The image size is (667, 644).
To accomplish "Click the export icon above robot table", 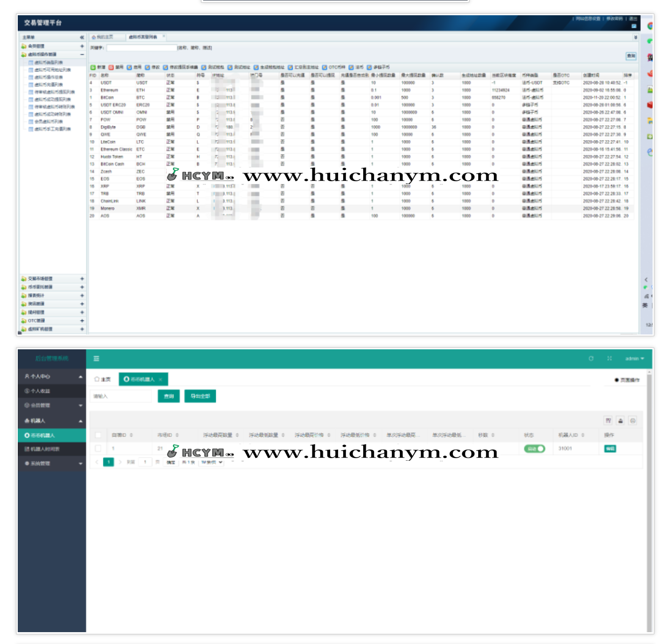I will coord(620,420).
